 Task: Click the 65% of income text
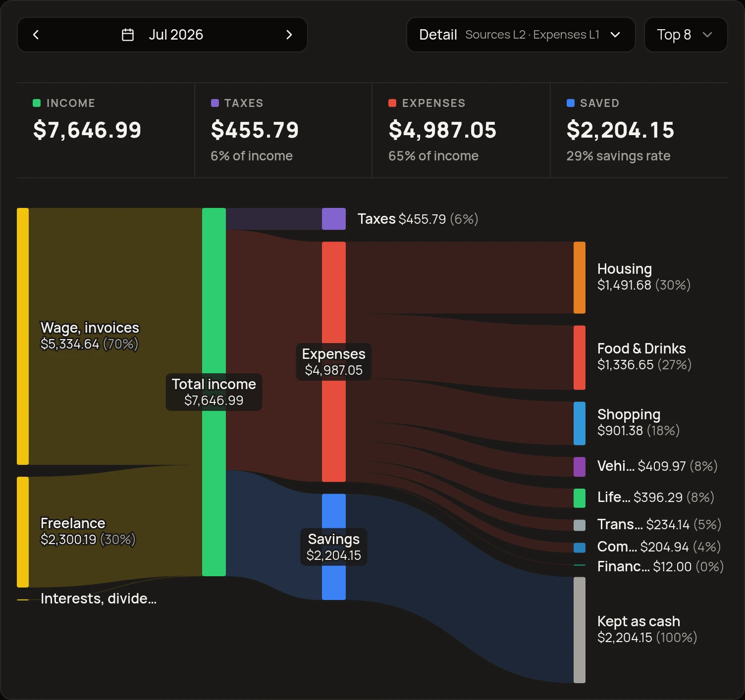(x=433, y=156)
